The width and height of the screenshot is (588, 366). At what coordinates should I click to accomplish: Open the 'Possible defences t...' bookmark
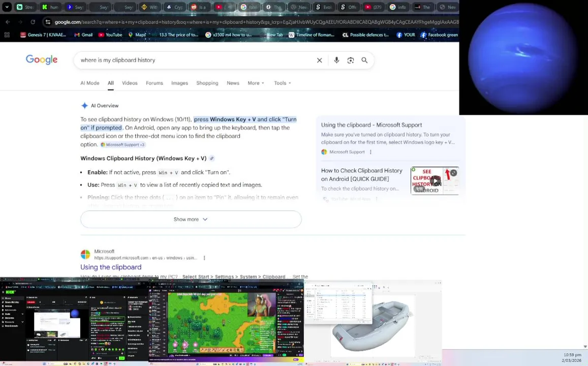365,35
